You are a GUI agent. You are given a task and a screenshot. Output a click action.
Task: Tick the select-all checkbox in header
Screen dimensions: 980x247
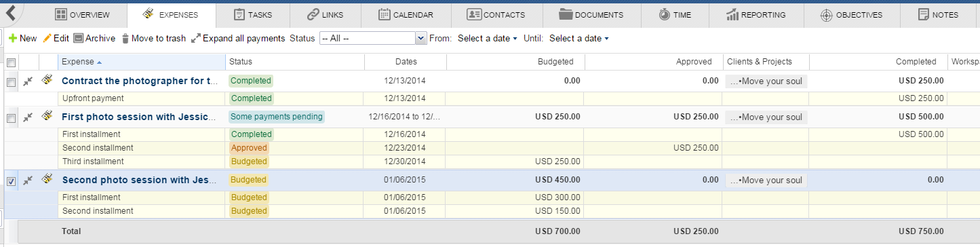tap(11, 62)
